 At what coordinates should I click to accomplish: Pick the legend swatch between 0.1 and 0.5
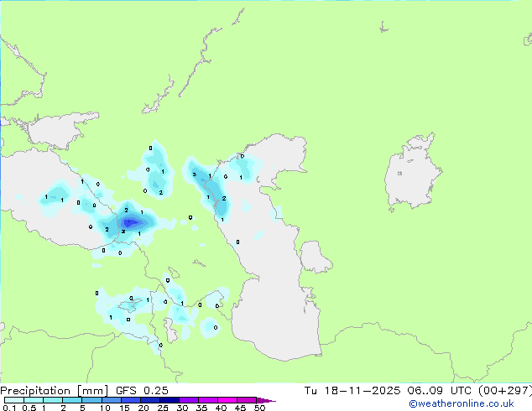(14, 400)
